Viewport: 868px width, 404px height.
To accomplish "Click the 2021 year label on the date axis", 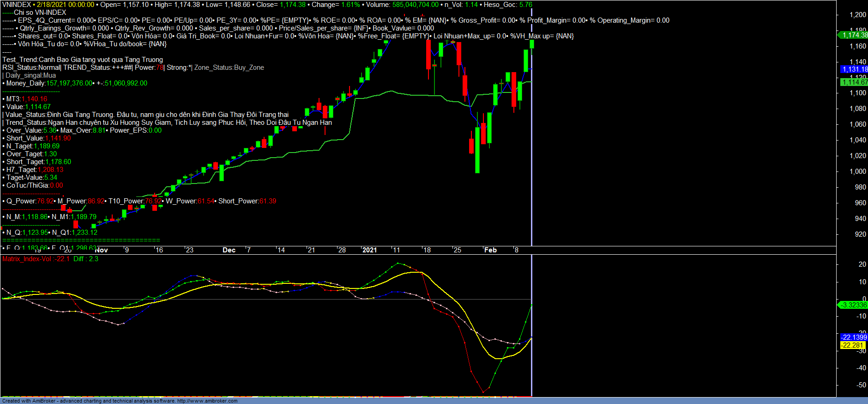I will pyautogui.click(x=369, y=250).
